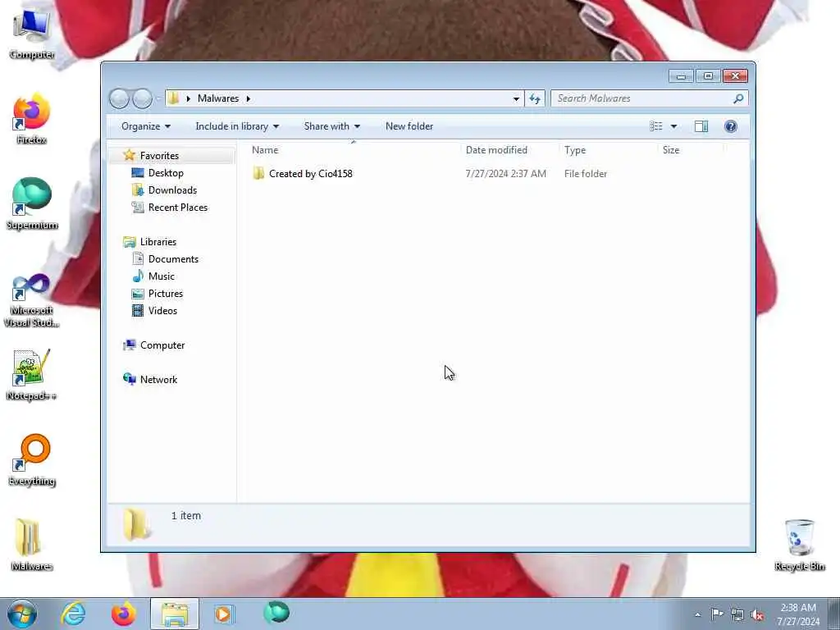Select the Malwares folder on the desktop
Screen dimensions: 840x630
(32, 545)
